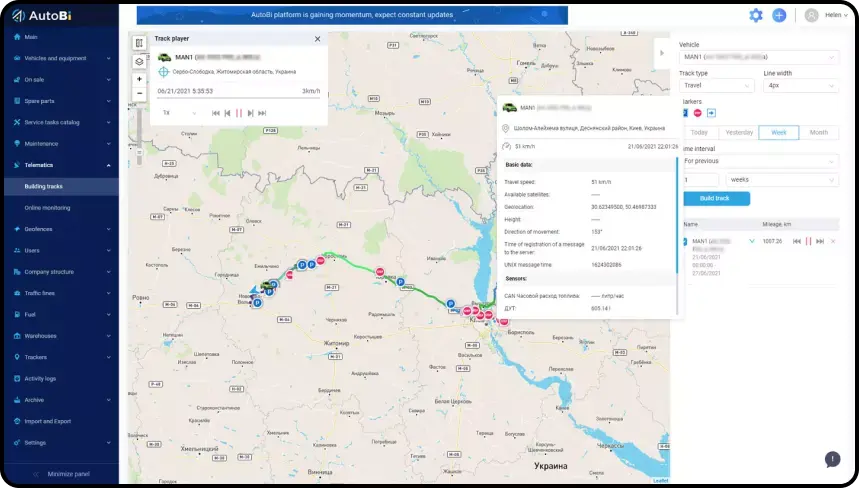859x488 pixels.
Task: Click the blue plus add button
Action: tap(779, 15)
